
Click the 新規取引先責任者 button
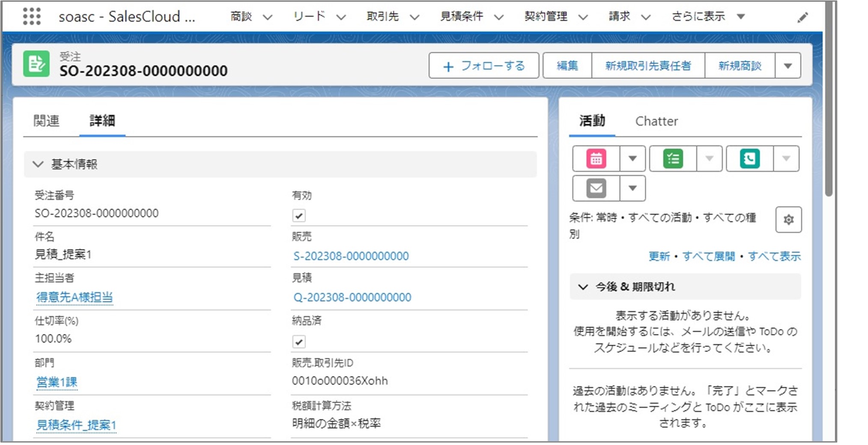(x=648, y=65)
